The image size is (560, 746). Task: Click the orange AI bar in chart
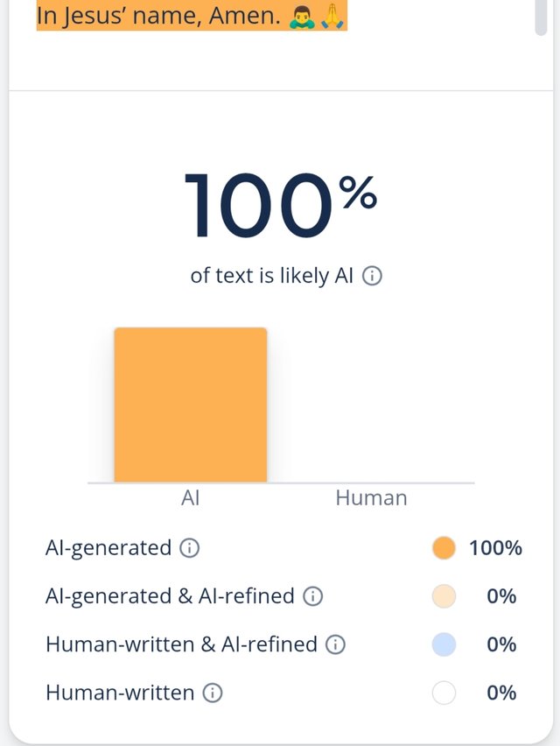click(x=191, y=405)
